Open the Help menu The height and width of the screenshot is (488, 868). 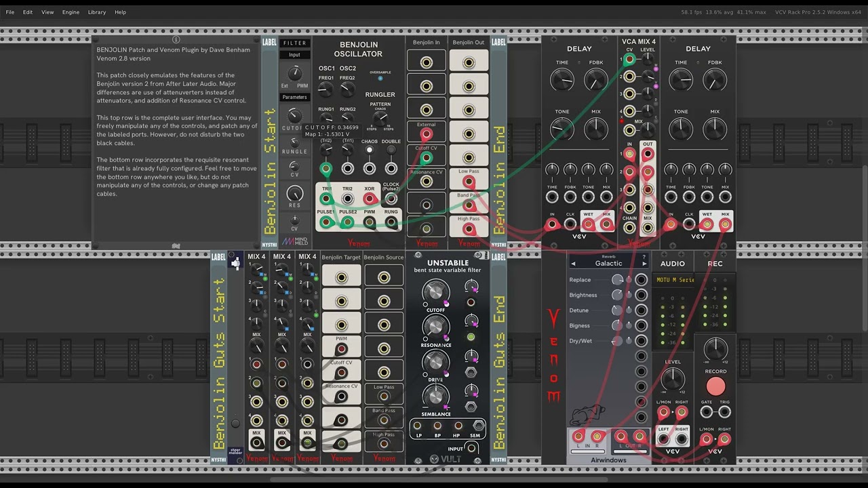(x=120, y=12)
